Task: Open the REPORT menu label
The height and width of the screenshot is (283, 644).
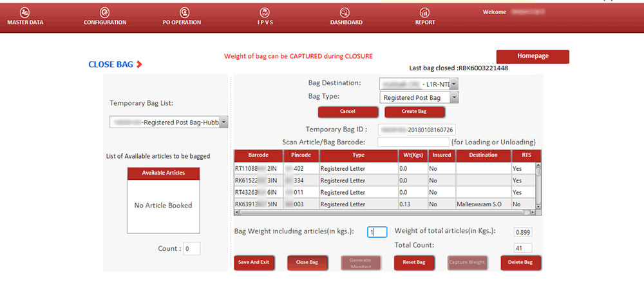Action: (x=424, y=23)
